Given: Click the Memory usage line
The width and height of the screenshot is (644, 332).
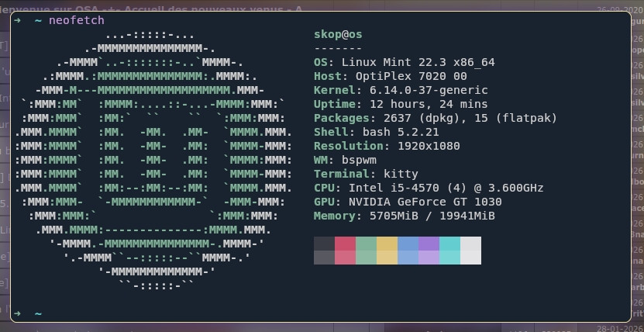Looking at the screenshot, I should pyautogui.click(x=404, y=216).
